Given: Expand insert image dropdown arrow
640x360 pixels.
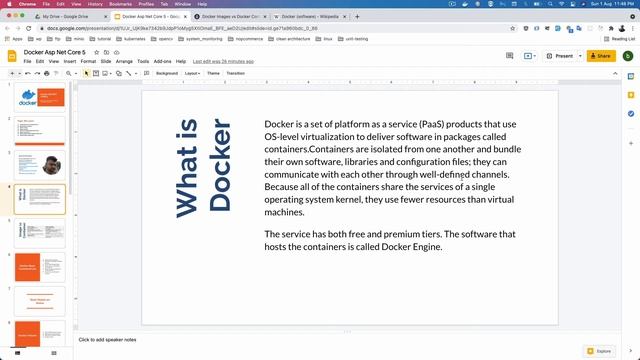Looking at the screenshot, I should pyautogui.click(x=111, y=73).
